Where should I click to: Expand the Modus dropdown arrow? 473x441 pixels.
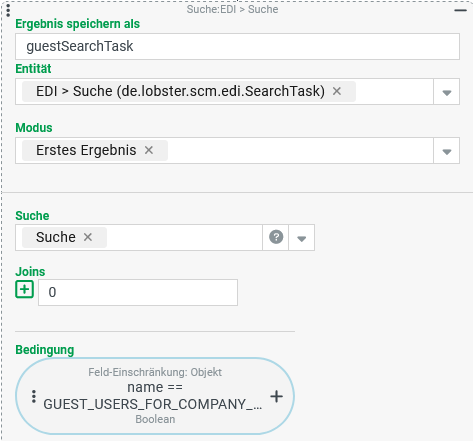tap(447, 151)
